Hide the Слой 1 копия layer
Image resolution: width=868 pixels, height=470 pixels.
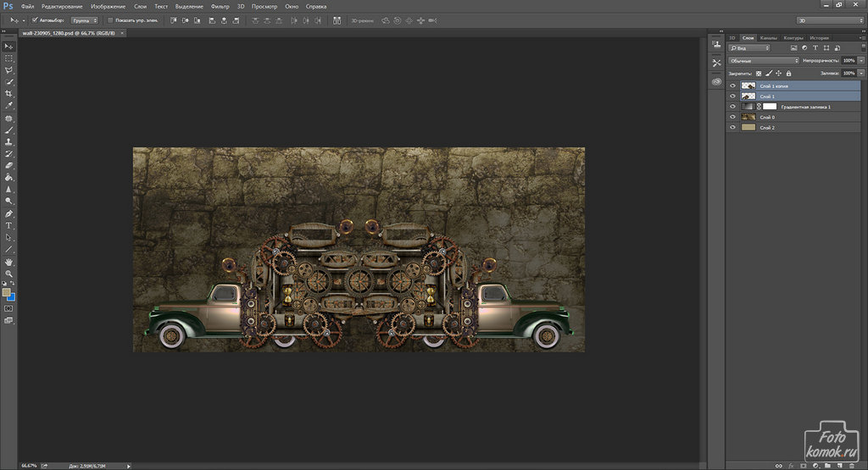(x=732, y=86)
